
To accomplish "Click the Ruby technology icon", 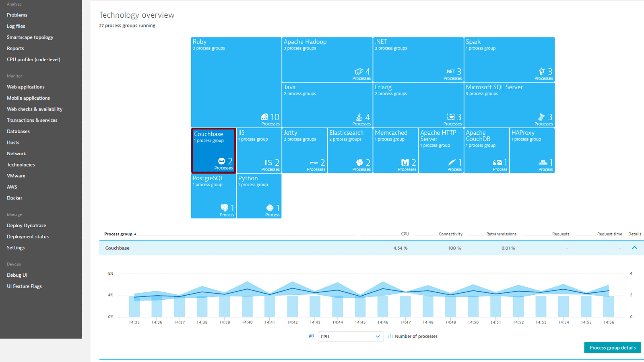I will click(x=264, y=117).
